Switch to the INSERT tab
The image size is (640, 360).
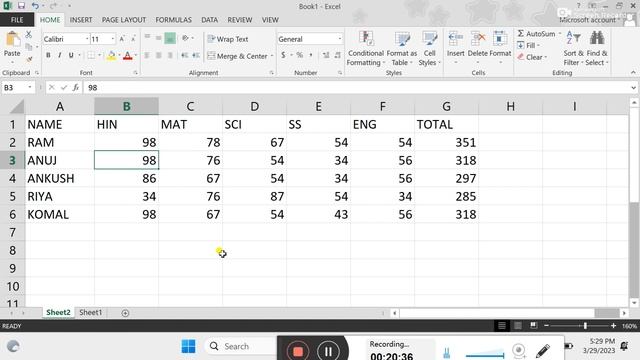click(x=81, y=20)
